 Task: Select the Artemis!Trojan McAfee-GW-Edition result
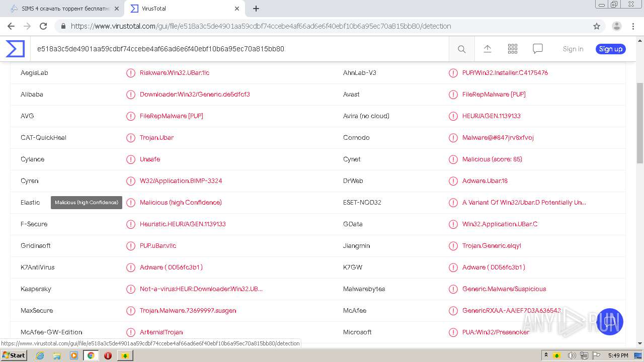pos(161,332)
